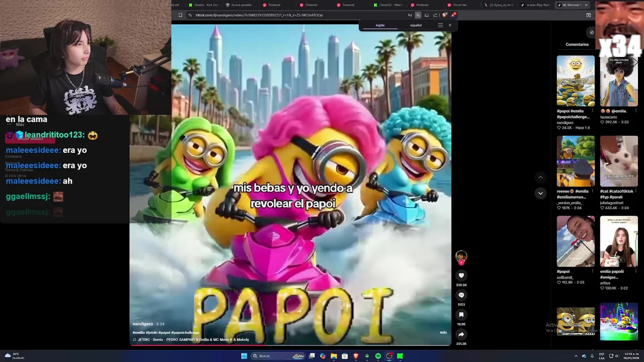Open Task View on taskbar
The height and width of the screenshot is (362, 644).
[312, 356]
